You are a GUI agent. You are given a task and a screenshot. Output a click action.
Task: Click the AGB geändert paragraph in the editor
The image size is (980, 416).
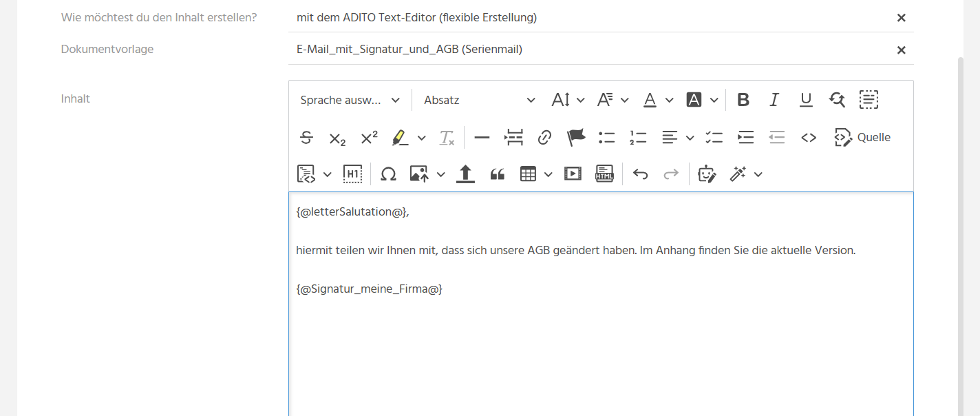tap(576, 251)
